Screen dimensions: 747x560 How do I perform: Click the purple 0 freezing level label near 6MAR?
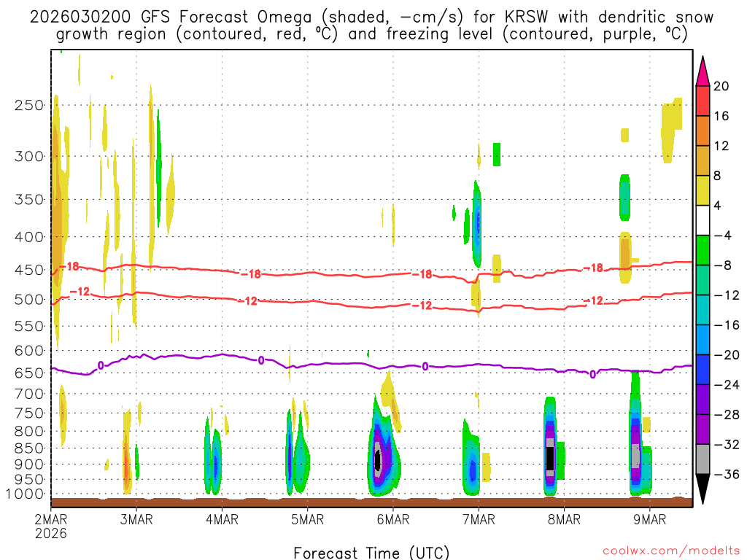(x=425, y=366)
